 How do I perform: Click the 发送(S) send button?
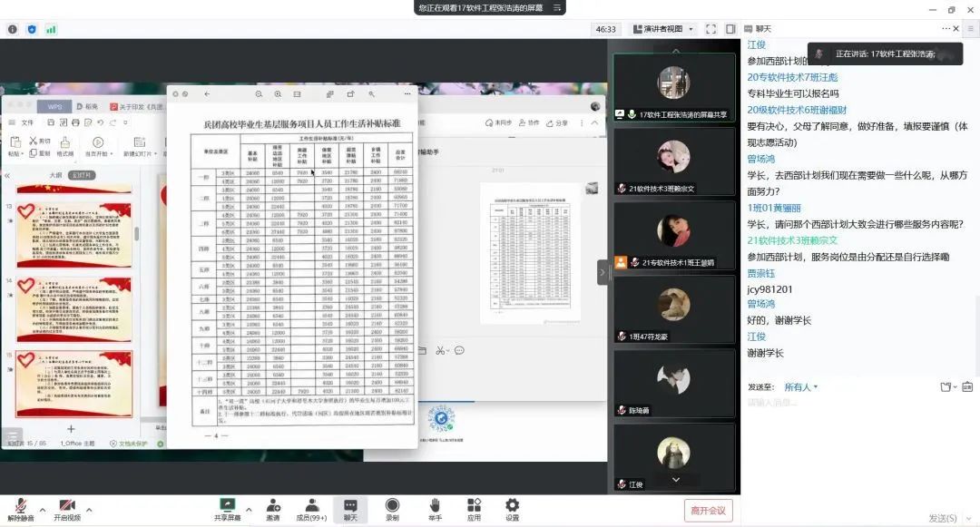click(942, 518)
